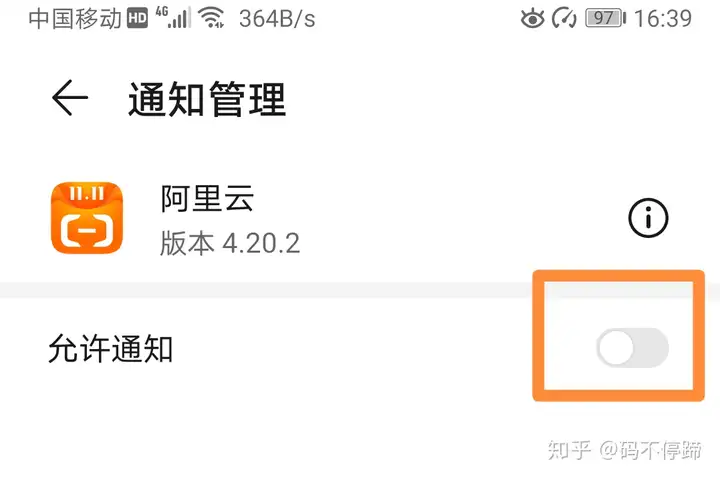Tap the battery 97 indicator

[x=605, y=18]
